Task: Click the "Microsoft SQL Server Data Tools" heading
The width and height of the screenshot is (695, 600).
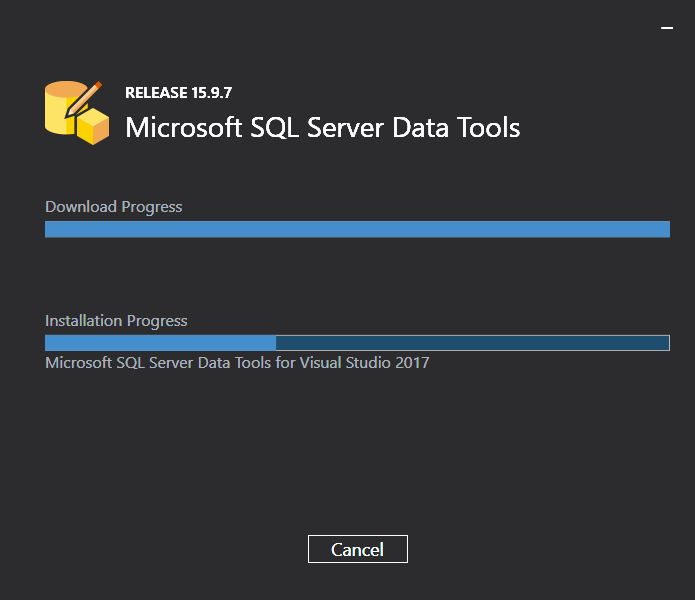Action: [x=322, y=128]
